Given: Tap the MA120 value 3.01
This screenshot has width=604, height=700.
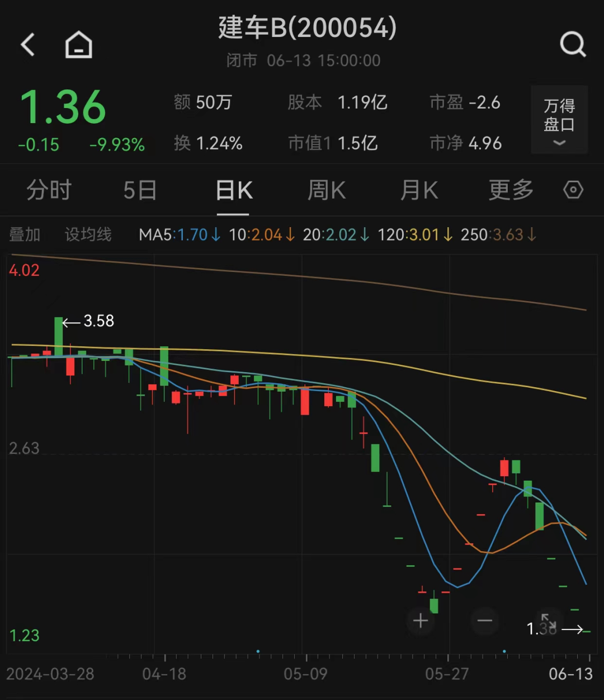Looking at the screenshot, I should tap(416, 234).
